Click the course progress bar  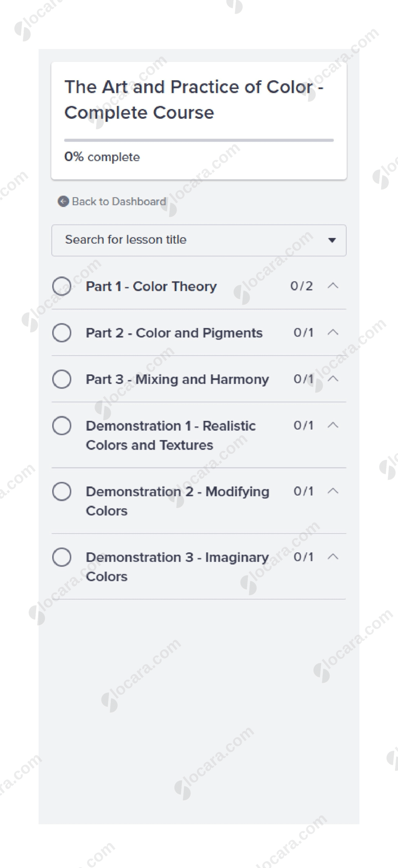coord(199,140)
